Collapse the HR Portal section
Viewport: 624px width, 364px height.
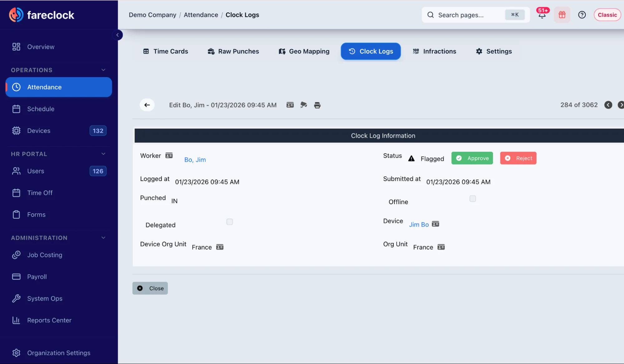pyautogui.click(x=103, y=154)
